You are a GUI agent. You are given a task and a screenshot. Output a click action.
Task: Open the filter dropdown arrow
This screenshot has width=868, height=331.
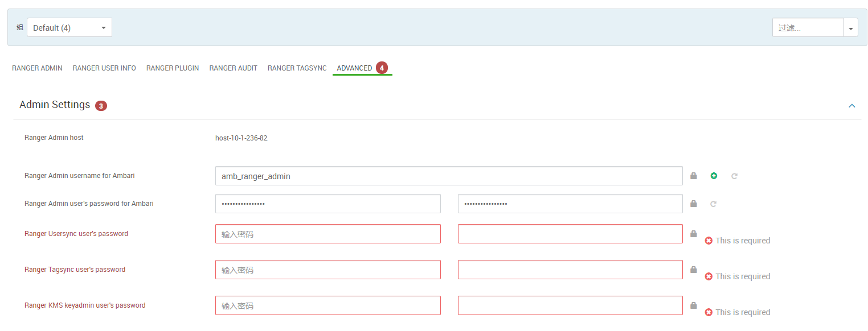pyautogui.click(x=851, y=27)
